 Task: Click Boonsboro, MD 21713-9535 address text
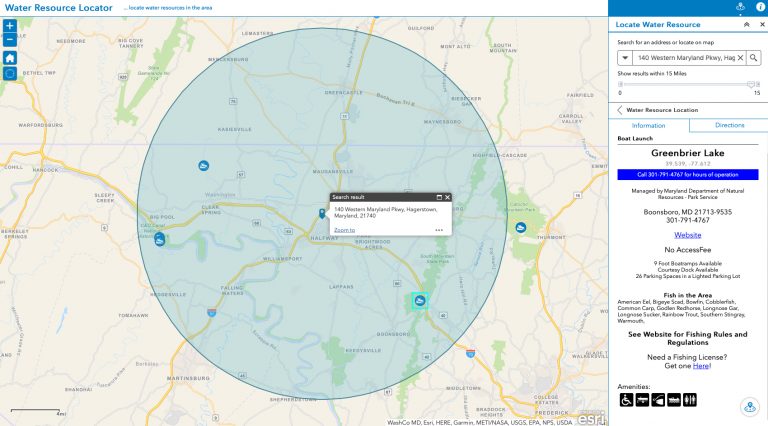688,212
